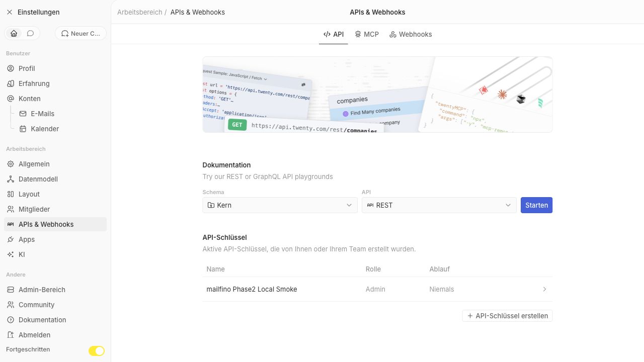Click the Erfahrung icon

coord(11,83)
